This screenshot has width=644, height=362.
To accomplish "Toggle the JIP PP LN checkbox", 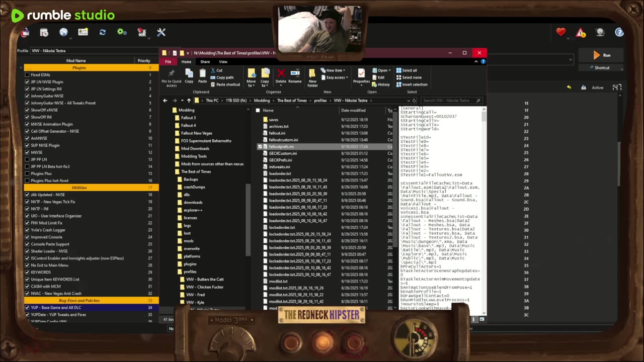I will [27, 159].
